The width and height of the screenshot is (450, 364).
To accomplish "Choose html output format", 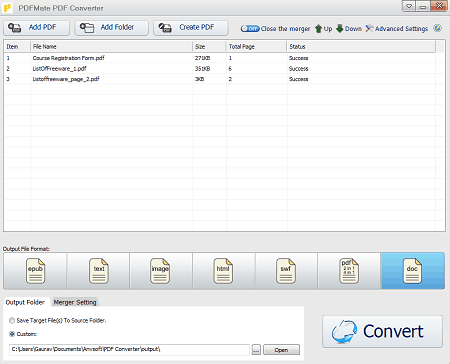I will [224, 271].
